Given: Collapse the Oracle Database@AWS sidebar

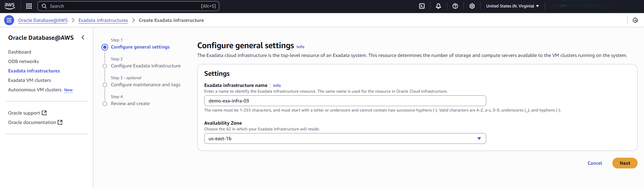Looking at the screenshot, I should [x=83, y=37].
